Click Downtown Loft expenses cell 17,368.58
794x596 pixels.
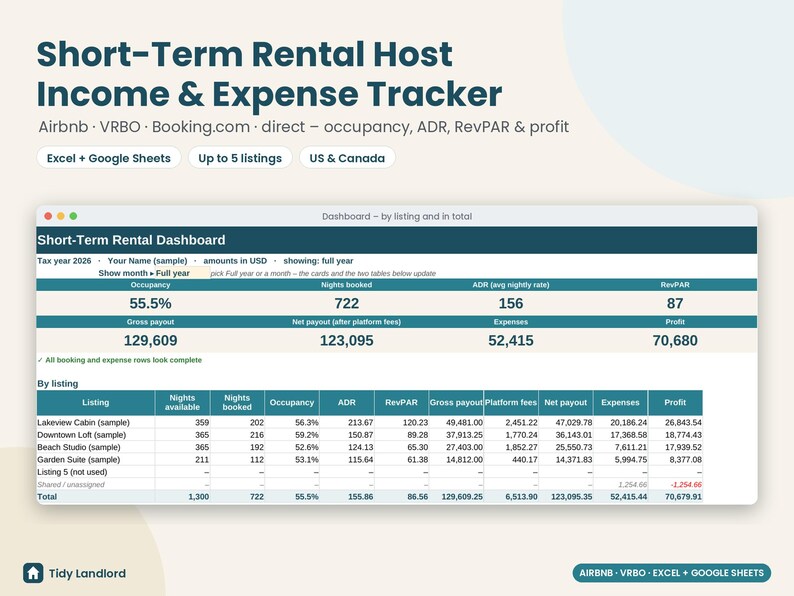pos(620,435)
